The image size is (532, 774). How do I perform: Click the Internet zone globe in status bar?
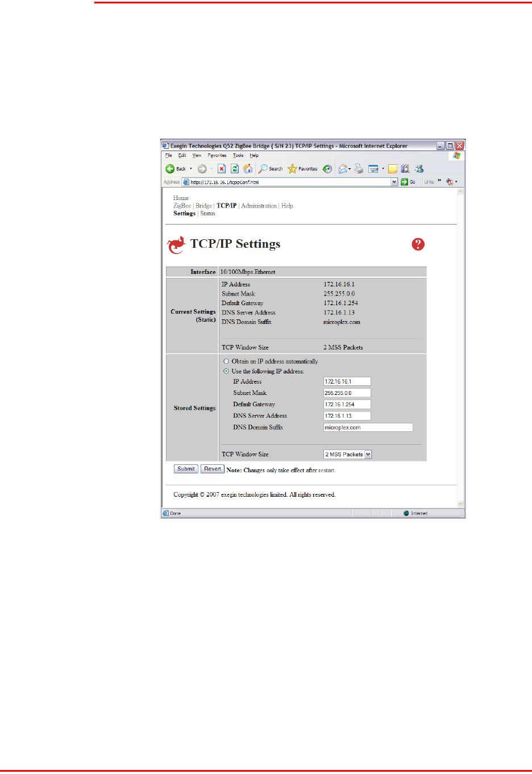pyautogui.click(x=406, y=513)
